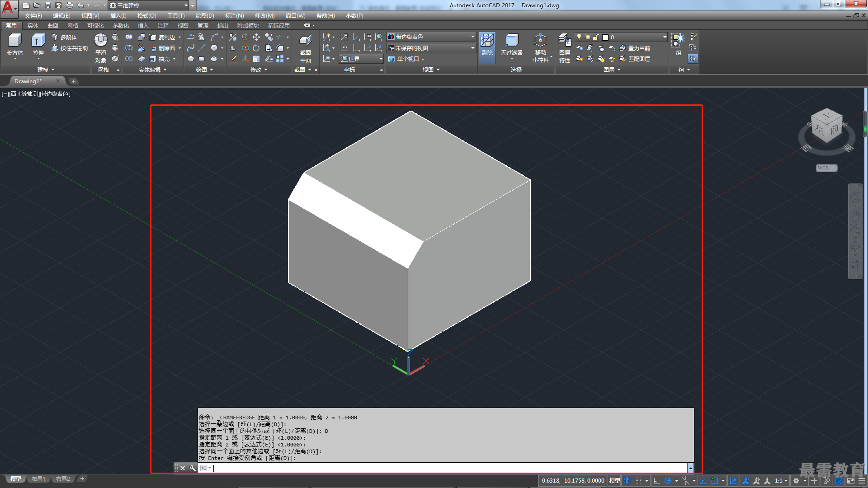Screen dimensions: 868x488
Task: Click the coordinates readout 0.6318, -10.1758
Action: tap(573, 481)
